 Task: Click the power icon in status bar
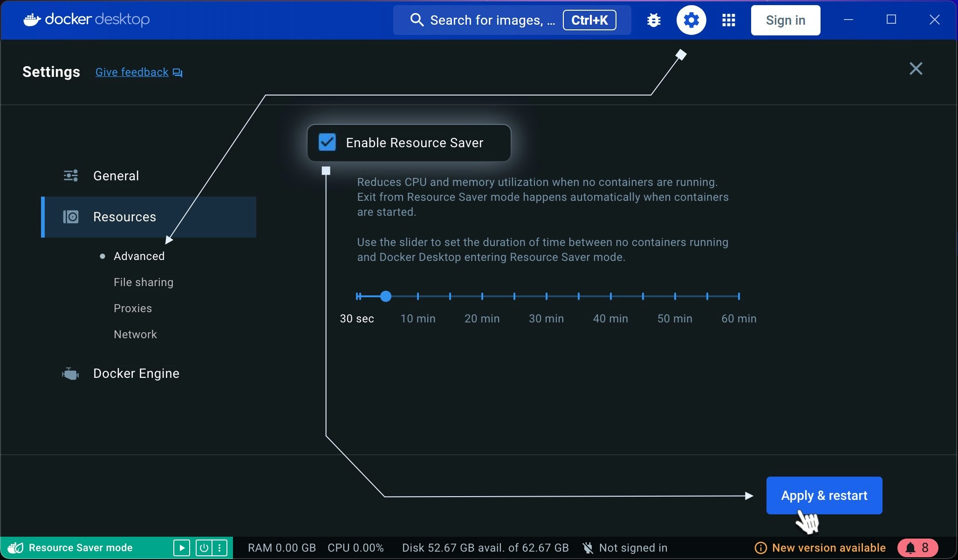204,547
